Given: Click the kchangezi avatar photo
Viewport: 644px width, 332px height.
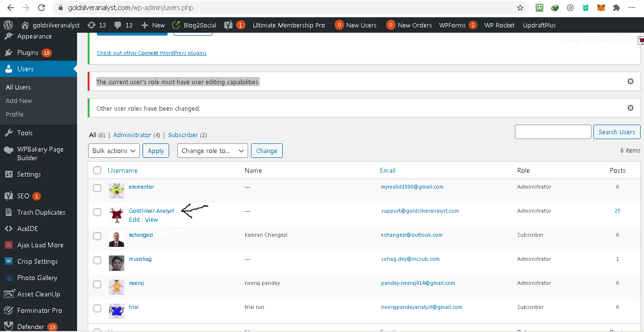Looking at the screenshot, I should tap(117, 239).
